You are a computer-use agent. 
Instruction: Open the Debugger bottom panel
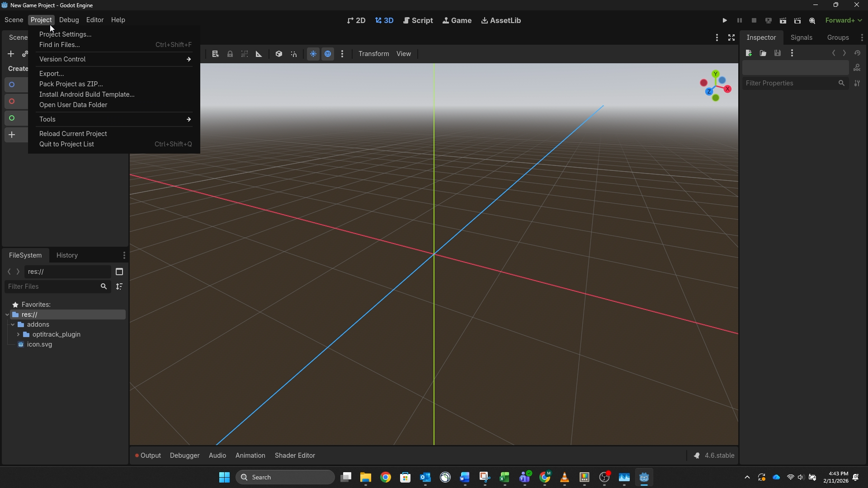tap(184, 455)
